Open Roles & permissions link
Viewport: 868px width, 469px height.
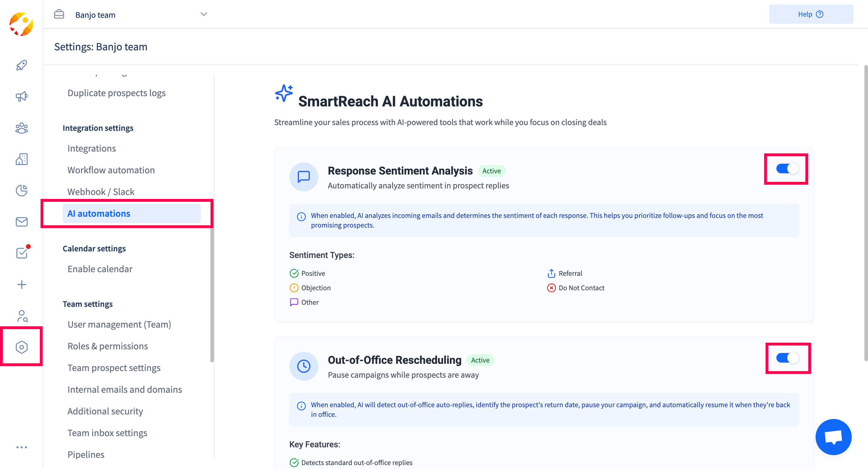[x=108, y=346]
